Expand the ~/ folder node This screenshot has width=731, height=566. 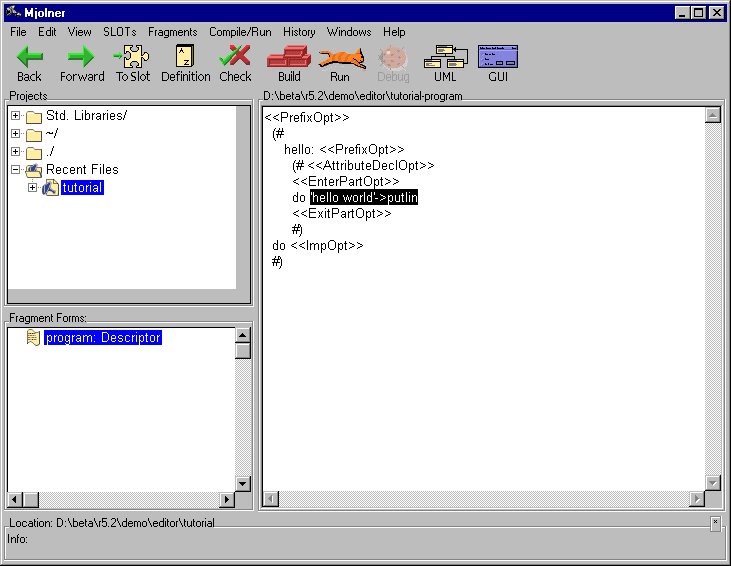16,134
